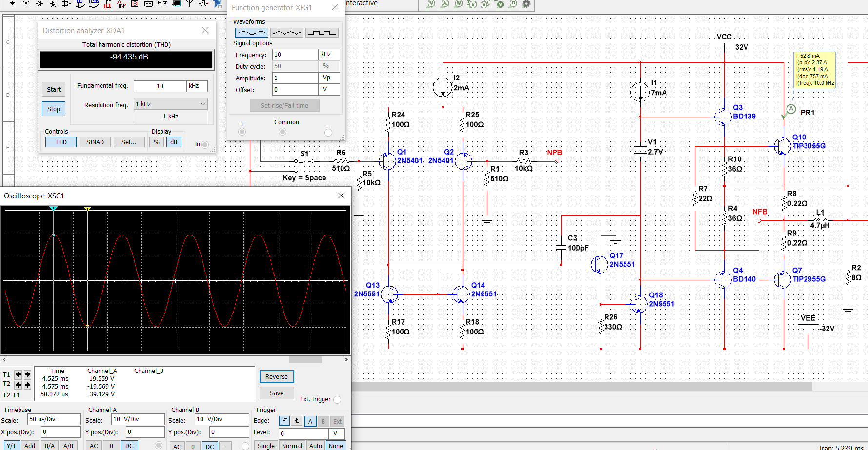Click the oscilloscope horizontal scrollbar thumb

pos(305,360)
